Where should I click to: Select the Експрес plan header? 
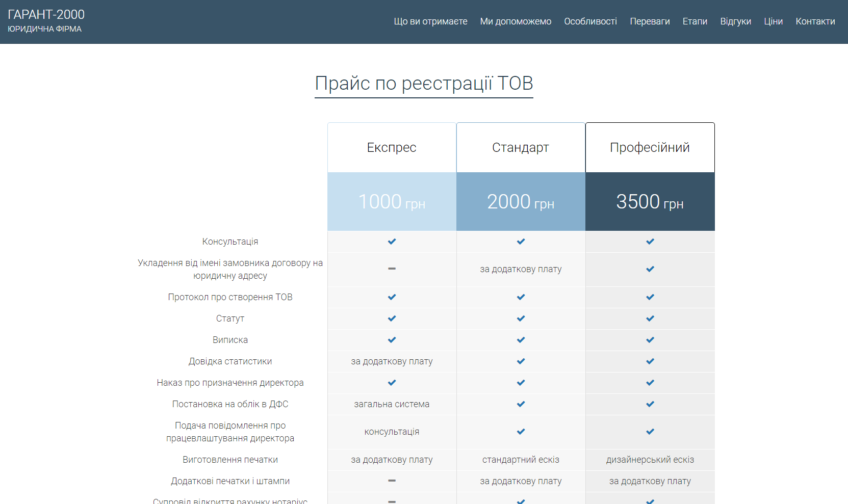point(392,148)
